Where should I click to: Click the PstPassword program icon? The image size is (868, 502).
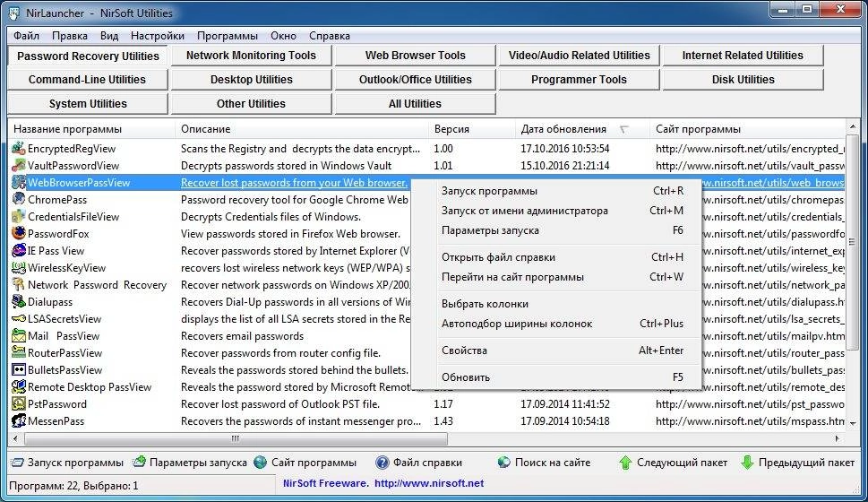[18, 404]
